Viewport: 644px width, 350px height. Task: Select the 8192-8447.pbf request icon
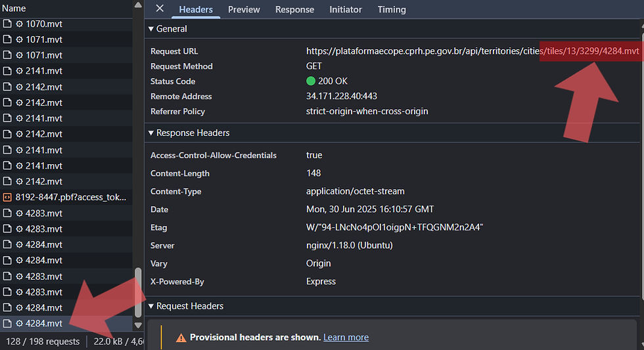point(8,197)
